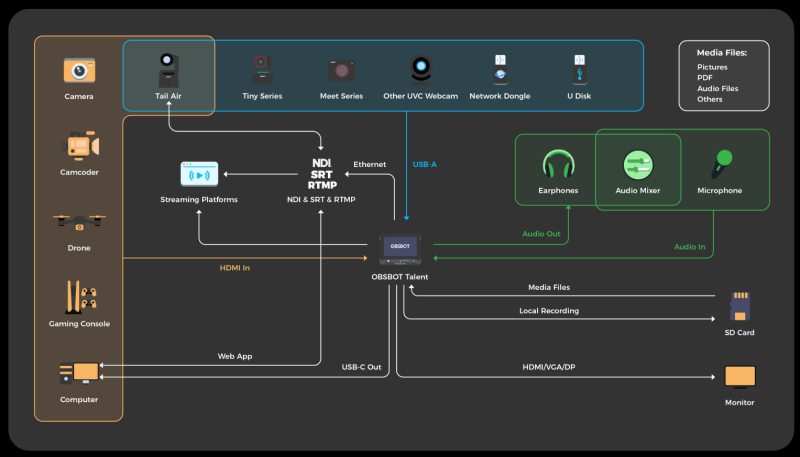Select the OBSBOT Talent device icon
Screen dimensions: 800x457
[x=401, y=249]
